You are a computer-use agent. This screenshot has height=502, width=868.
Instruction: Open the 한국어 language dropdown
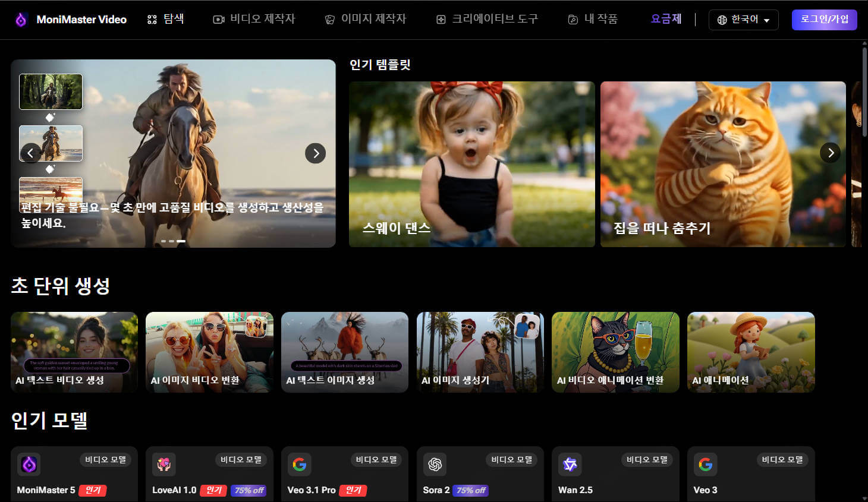click(x=743, y=19)
